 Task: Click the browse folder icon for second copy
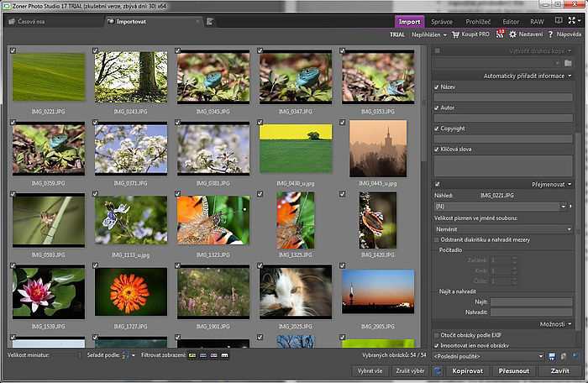[x=569, y=63]
